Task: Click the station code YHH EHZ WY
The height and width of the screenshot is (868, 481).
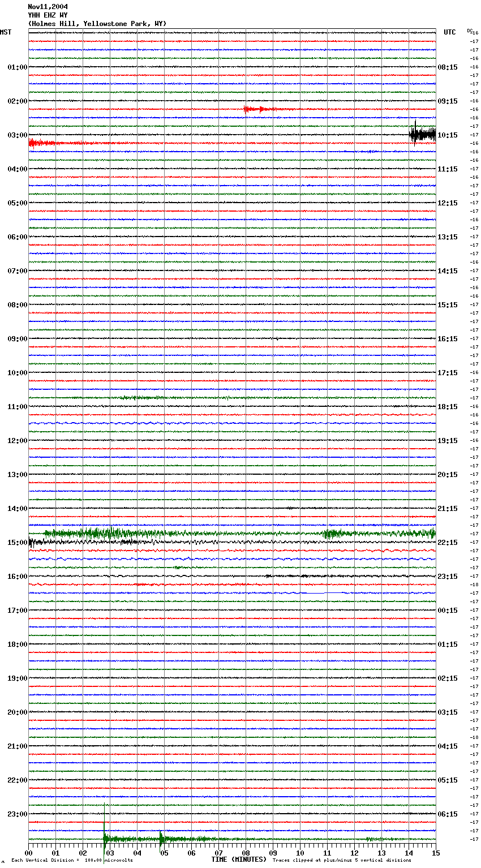Action: (48, 15)
